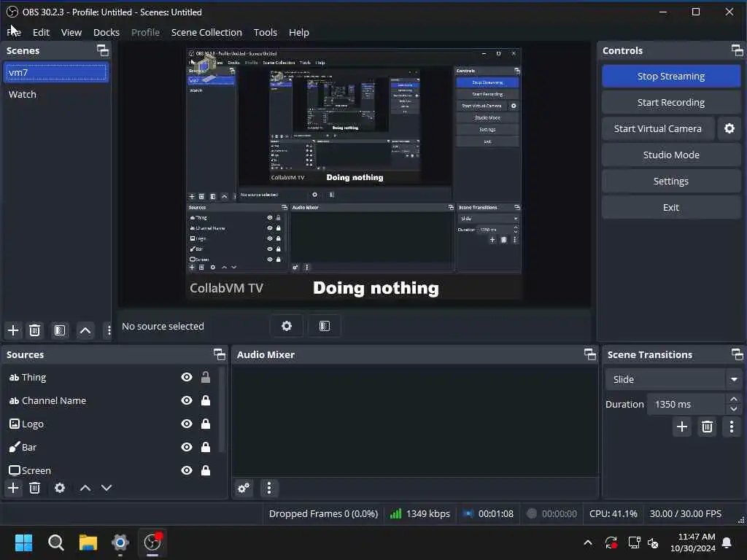Hide the Screen source
The height and width of the screenshot is (560, 747).
point(187,470)
